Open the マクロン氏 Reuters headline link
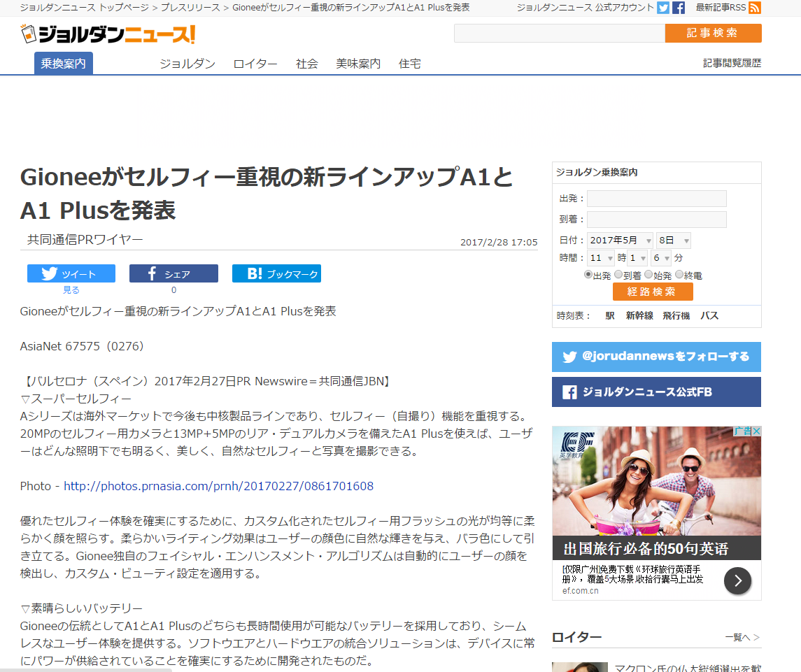Image resolution: width=801 pixels, height=672 pixels. (x=688, y=667)
